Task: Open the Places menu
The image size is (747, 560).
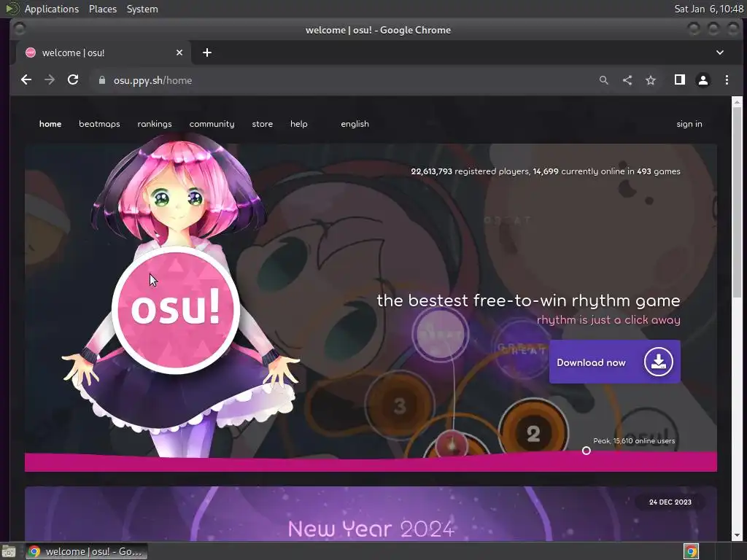Action: [x=103, y=9]
